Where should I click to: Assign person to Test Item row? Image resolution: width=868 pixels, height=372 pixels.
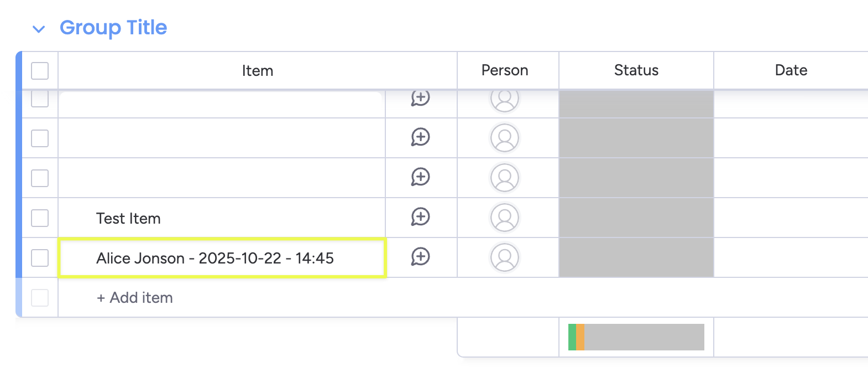click(x=504, y=218)
